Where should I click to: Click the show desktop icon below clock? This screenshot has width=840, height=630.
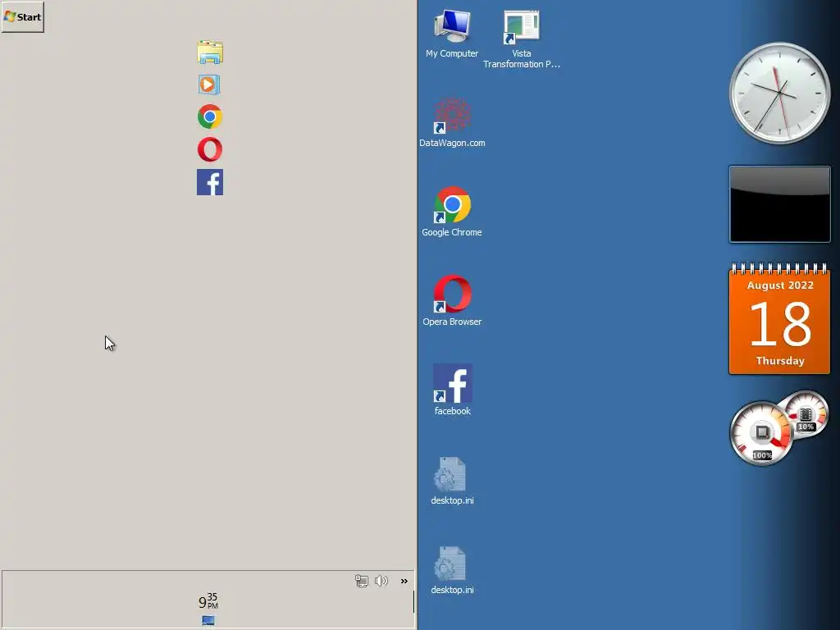(208, 620)
